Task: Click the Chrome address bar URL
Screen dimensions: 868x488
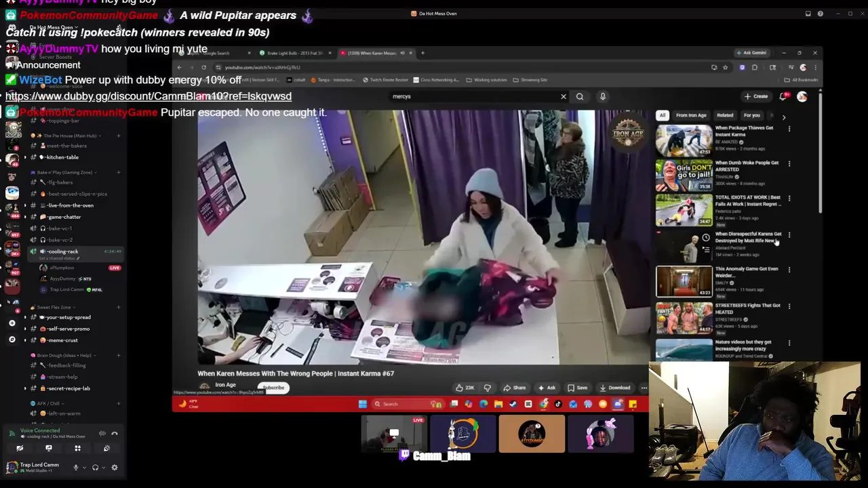Action: (x=262, y=67)
